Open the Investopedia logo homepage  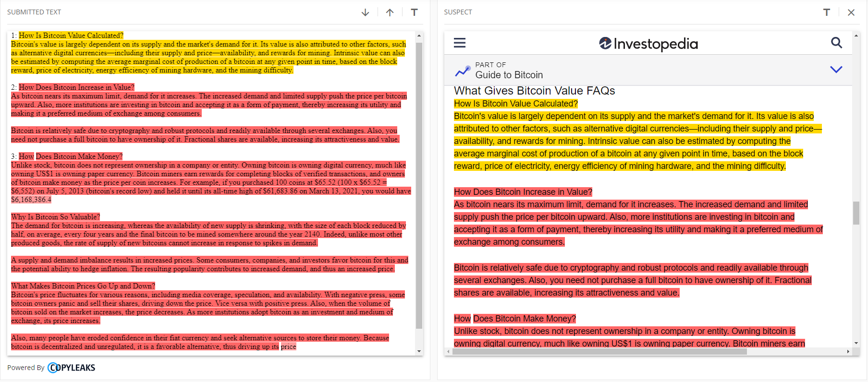[x=648, y=44]
